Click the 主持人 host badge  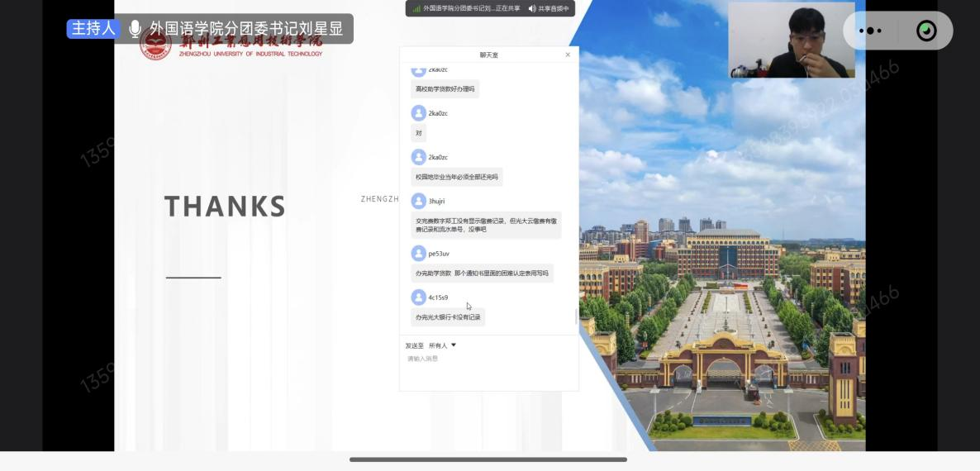[x=93, y=29]
